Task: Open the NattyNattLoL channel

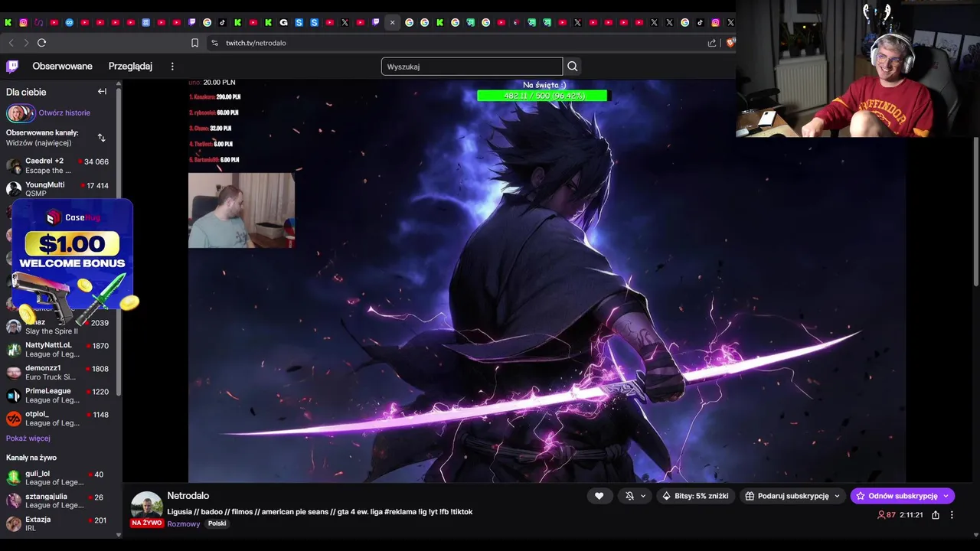Action: [x=59, y=350]
